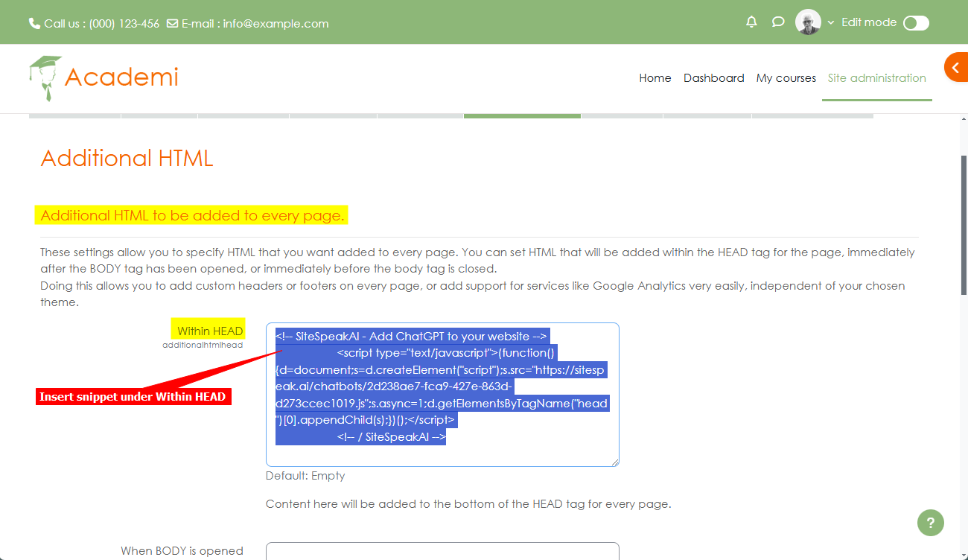Image resolution: width=968 pixels, height=560 pixels.
Task: Click the envelope icon beside E-mail
Action: [172, 23]
